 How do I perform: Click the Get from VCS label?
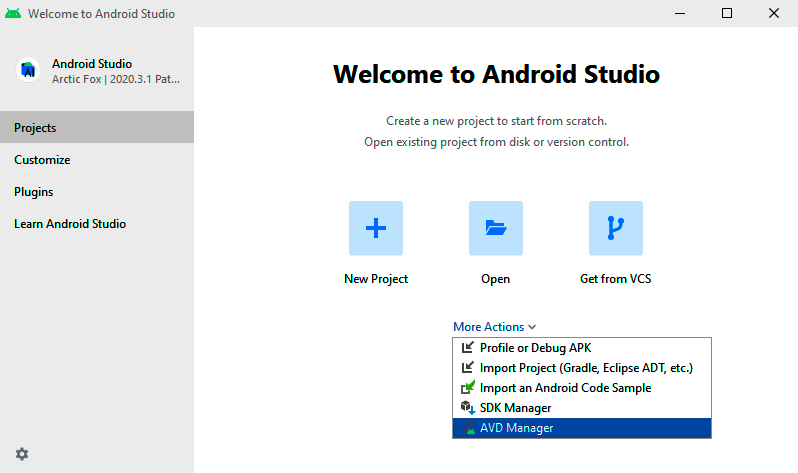615,279
